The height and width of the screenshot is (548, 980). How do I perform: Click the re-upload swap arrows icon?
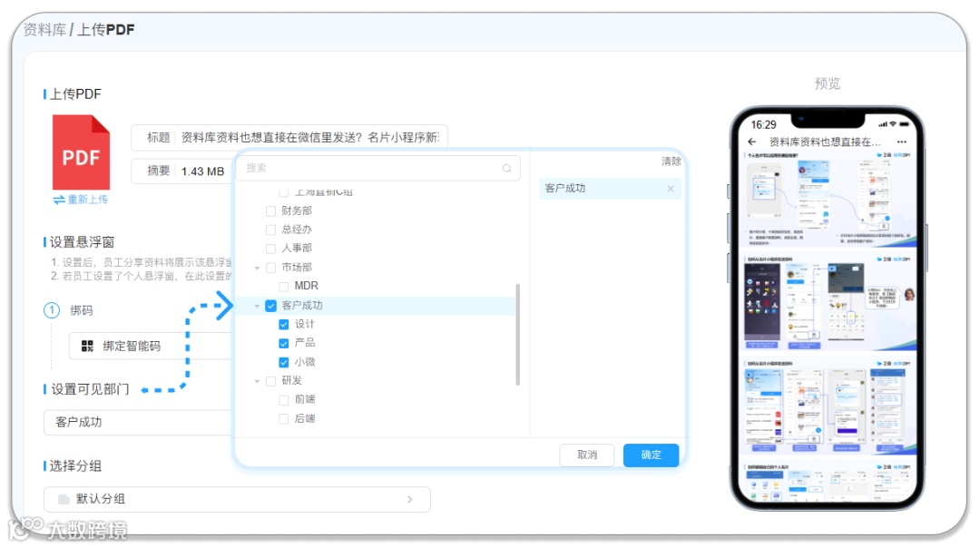pos(59,200)
